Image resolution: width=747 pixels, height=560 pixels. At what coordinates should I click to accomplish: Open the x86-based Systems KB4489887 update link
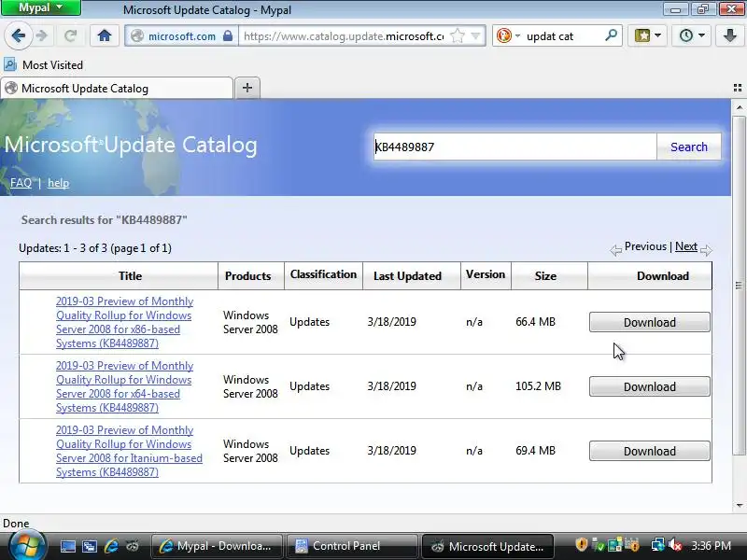tap(125, 322)
